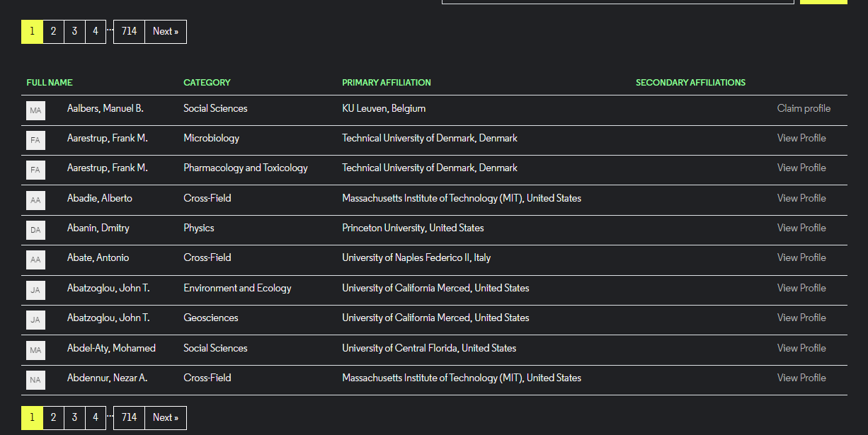Go to page 2 in top pagination
This screenshot has width=868, height=435.
click(x=53, y=32)
